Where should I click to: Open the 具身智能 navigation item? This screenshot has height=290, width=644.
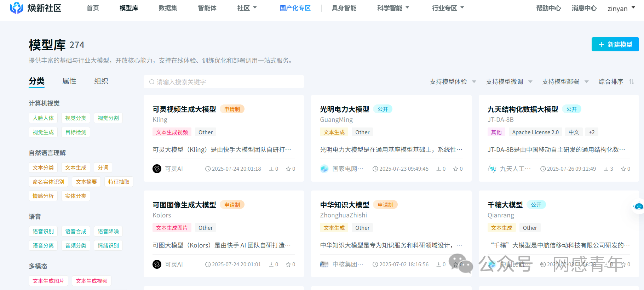(x=344, y=8)
